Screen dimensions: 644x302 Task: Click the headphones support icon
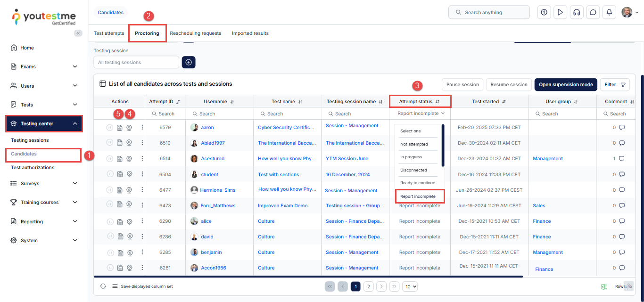[x=577, y=12]
